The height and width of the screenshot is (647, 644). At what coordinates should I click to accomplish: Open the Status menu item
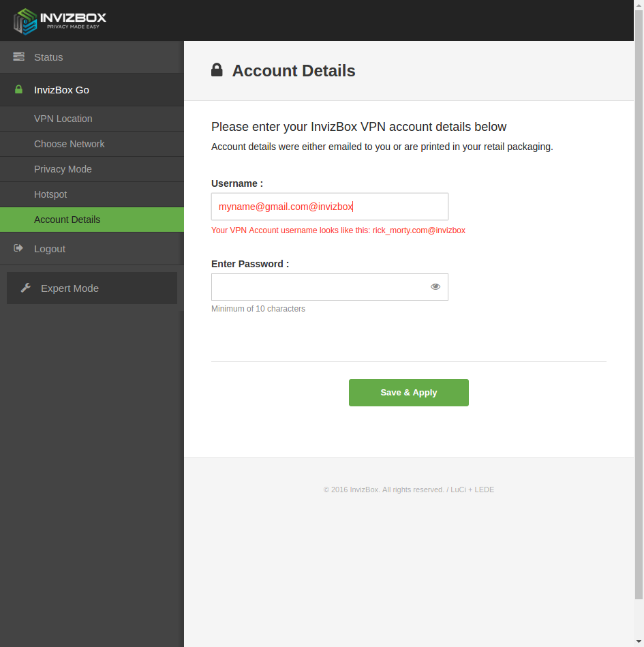click(48, 57)
